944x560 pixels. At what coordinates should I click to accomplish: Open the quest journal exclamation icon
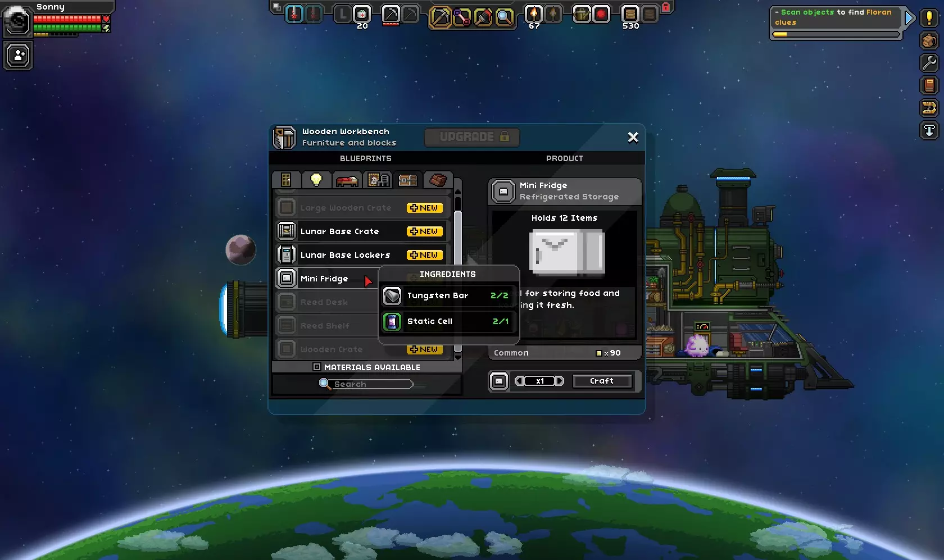pyautogui.click(x=929, y=18)
